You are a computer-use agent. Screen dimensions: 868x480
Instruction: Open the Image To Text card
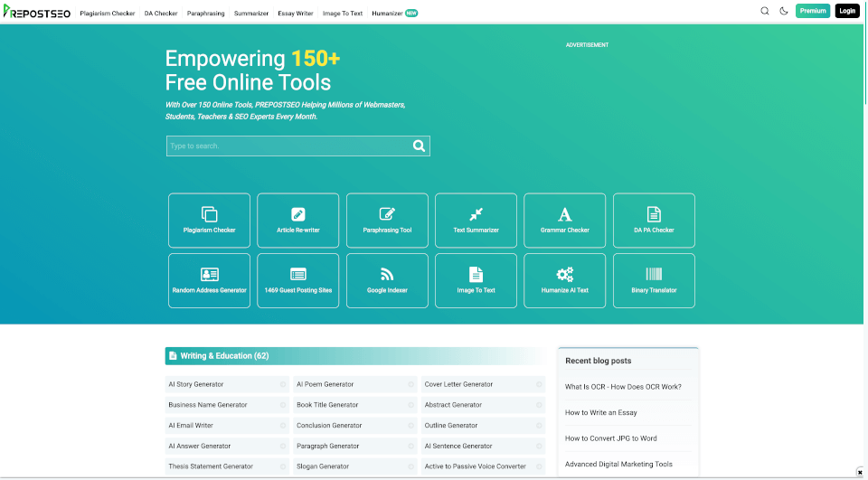[476, 281]
